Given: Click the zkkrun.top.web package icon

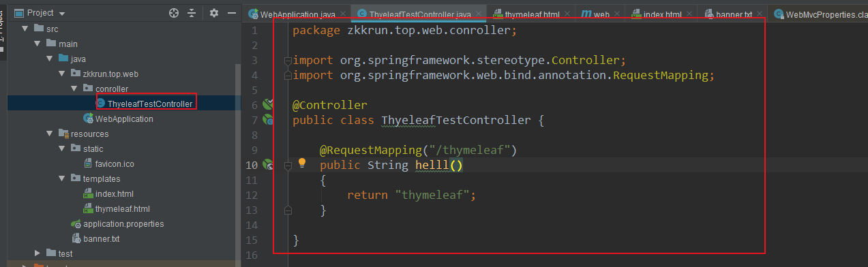Looking at the screenshot, I should tap(76, 74).
